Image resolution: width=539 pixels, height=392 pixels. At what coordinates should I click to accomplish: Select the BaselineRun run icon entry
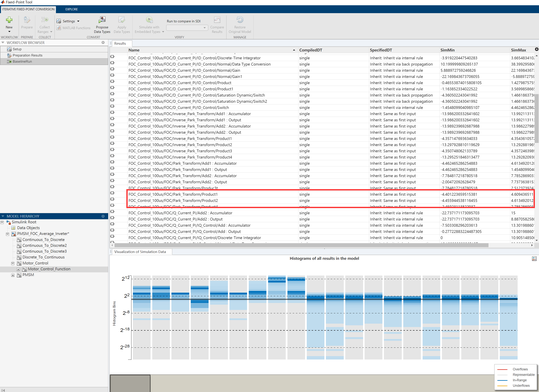(x=9, y=62)
